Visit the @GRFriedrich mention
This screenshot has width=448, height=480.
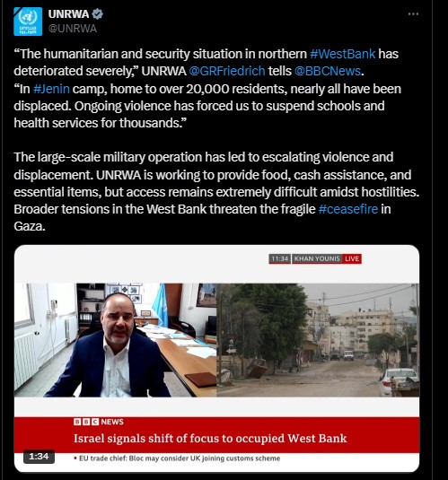tap(227, 71)
